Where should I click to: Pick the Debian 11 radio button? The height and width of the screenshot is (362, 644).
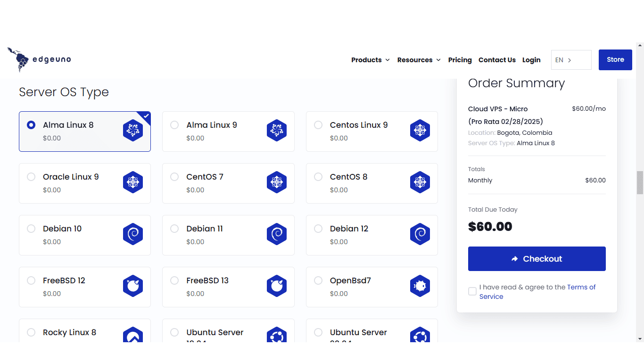click(174, 229)
